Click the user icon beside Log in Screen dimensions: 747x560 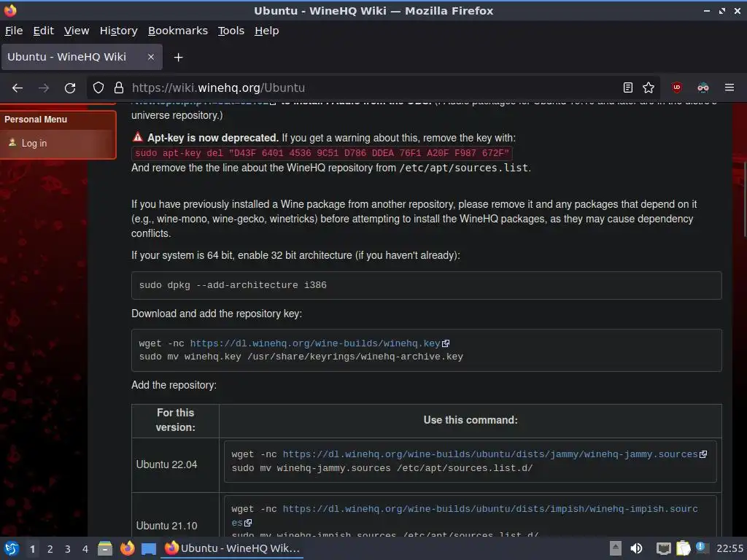(12, 142)
